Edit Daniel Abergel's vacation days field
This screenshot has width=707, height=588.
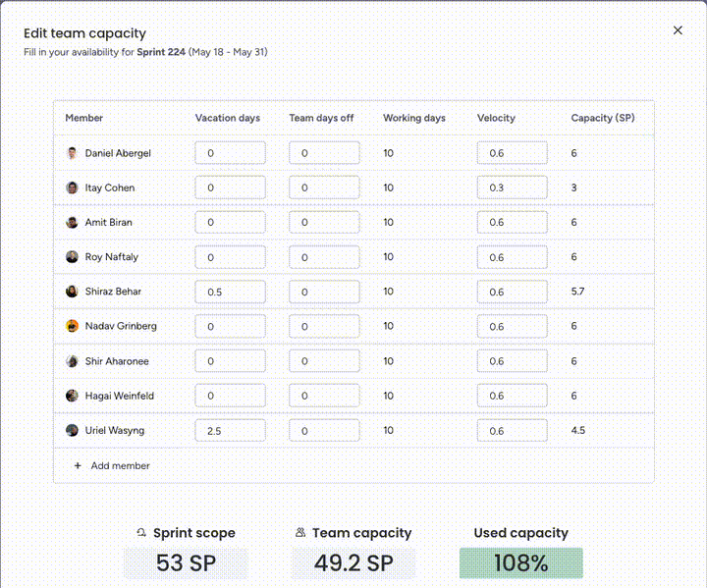[x=230, y=153]
